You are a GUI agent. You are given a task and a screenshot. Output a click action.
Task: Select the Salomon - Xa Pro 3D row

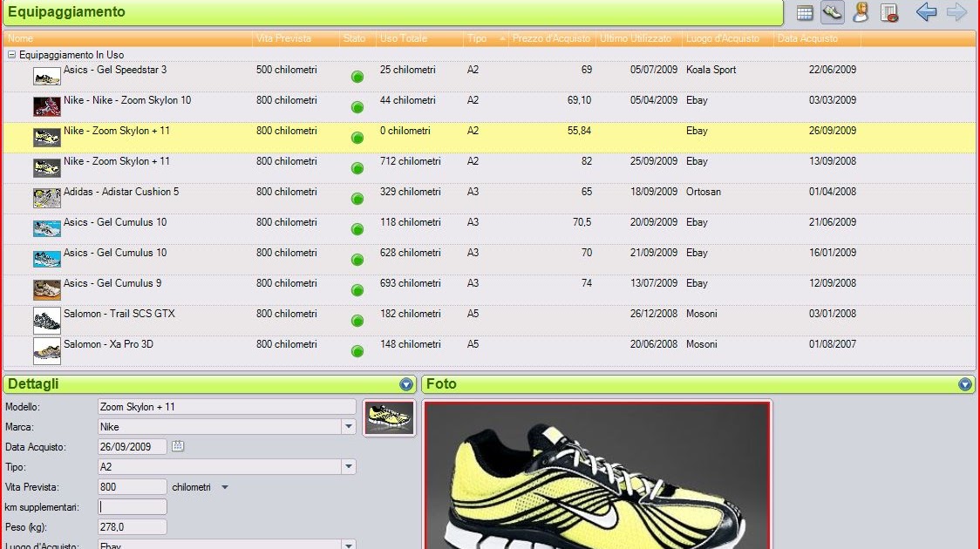(x=489, y=351)
